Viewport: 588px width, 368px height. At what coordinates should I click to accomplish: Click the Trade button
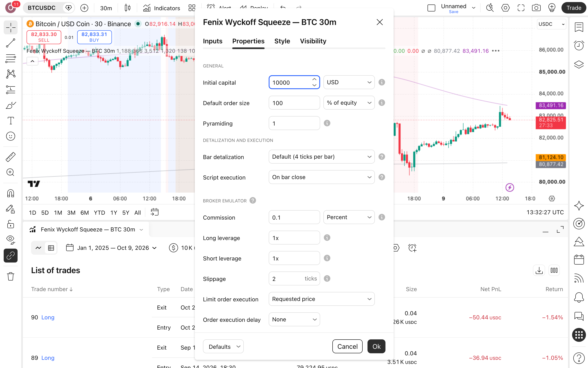click(x=574, y=8)
